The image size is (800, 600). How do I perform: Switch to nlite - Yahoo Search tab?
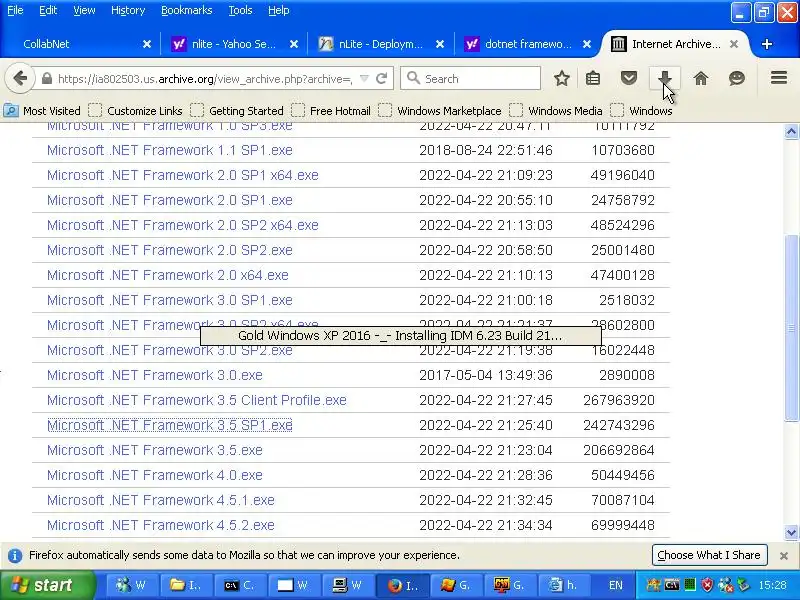(234, 44)
